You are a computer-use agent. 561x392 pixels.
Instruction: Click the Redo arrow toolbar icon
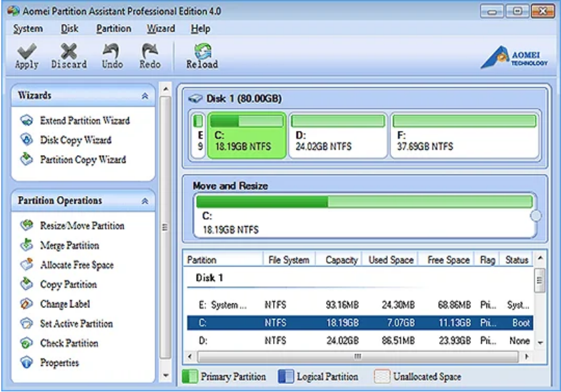pos(150,51)
